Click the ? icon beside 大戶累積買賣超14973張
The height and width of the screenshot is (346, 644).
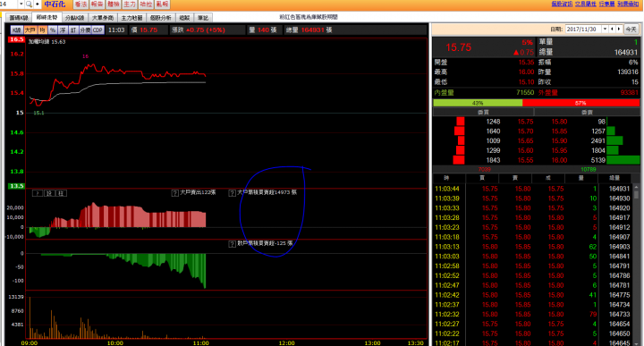point(232,193)
